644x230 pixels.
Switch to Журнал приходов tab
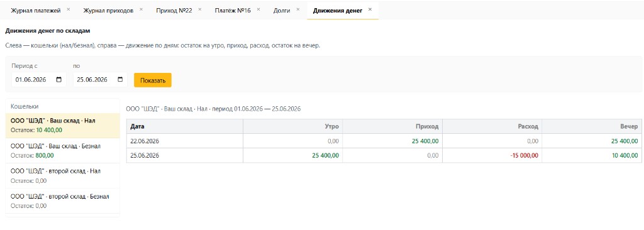(108, 11)
